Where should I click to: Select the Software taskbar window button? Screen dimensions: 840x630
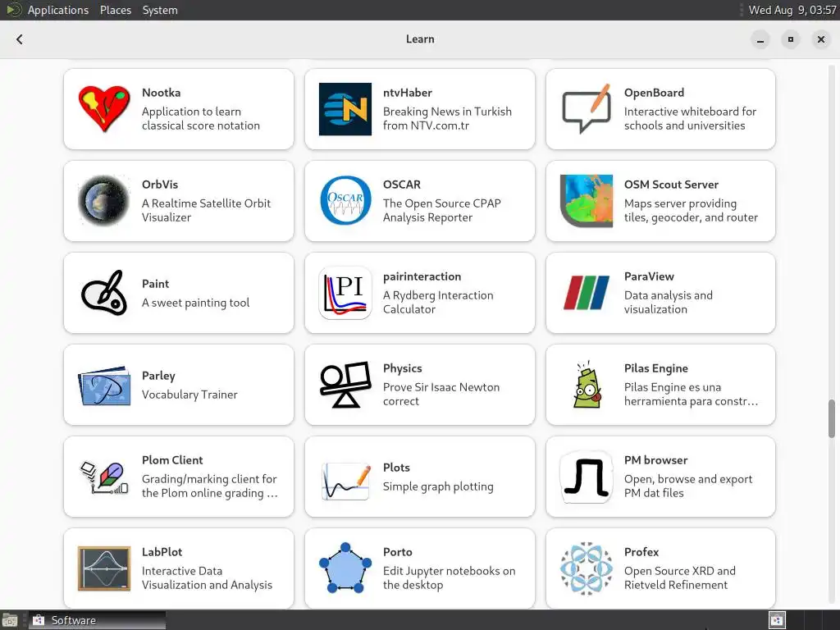pos(97,620)
